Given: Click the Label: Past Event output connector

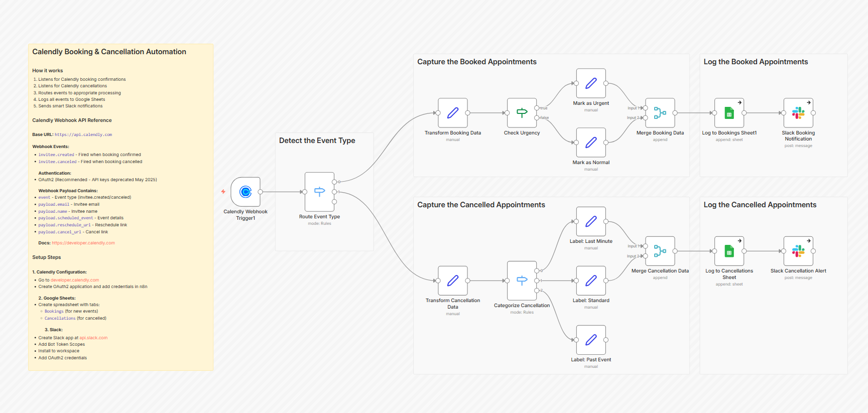Looking at the screenshot, I should pyautogui.click(x=606, y=340).
